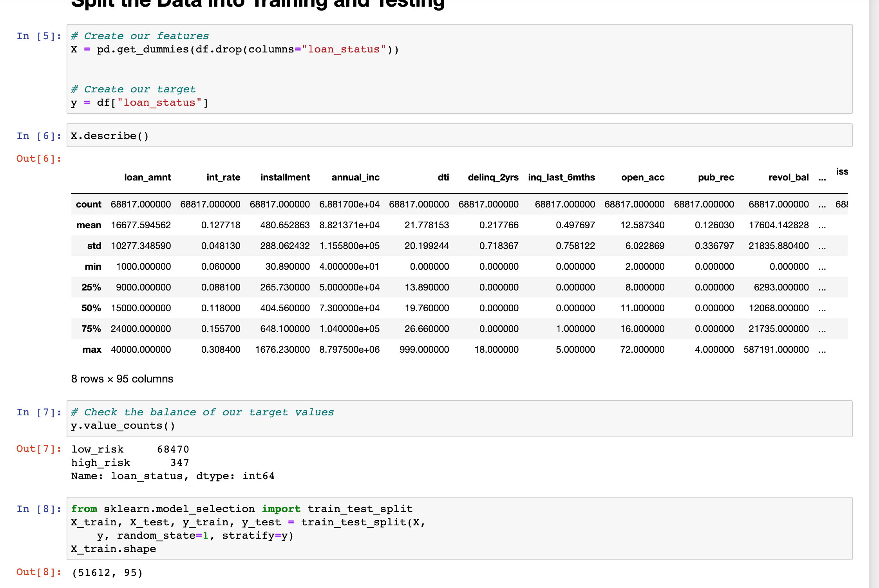The height and width of the screenshot is (588, 879).
Task: Click the max row label
Action: (x=92, y=350)
